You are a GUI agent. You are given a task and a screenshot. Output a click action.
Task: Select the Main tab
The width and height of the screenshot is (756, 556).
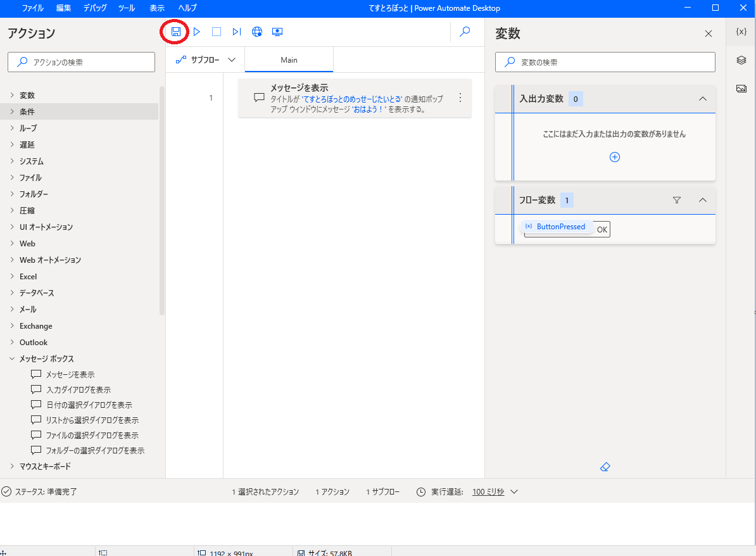(289, 60)
